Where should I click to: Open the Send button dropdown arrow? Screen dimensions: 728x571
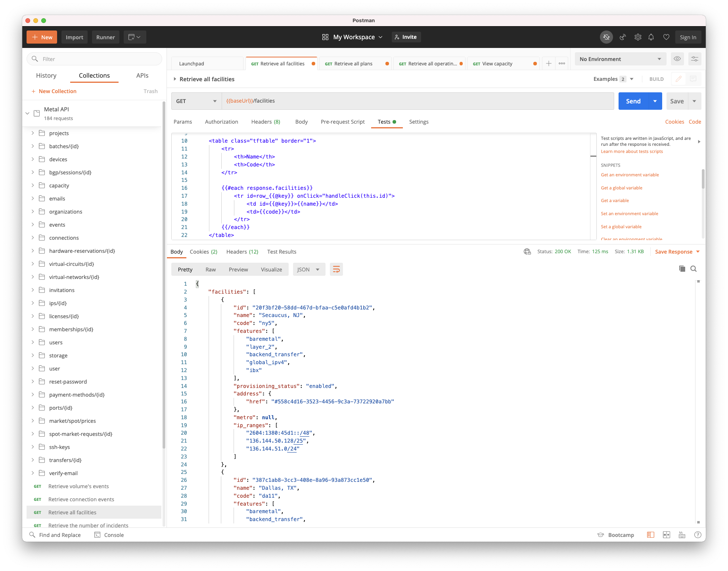point(655,101)
